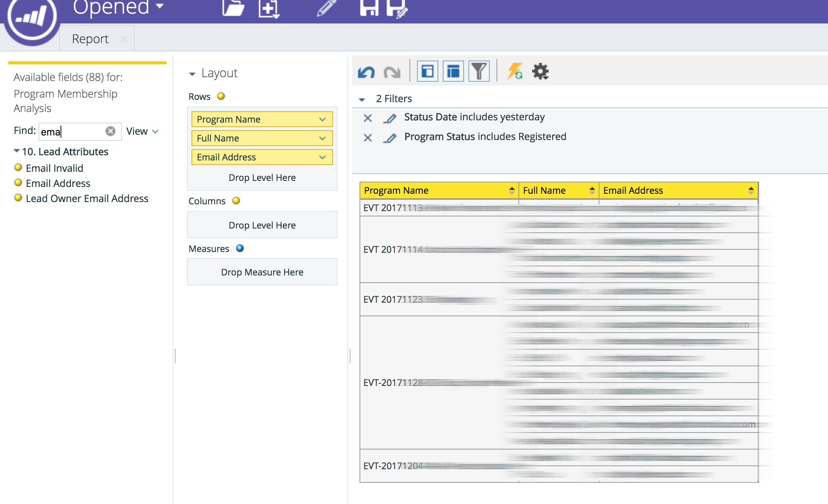Open report options gear icon
Screen dimensions: 828x504
(540, 71)
